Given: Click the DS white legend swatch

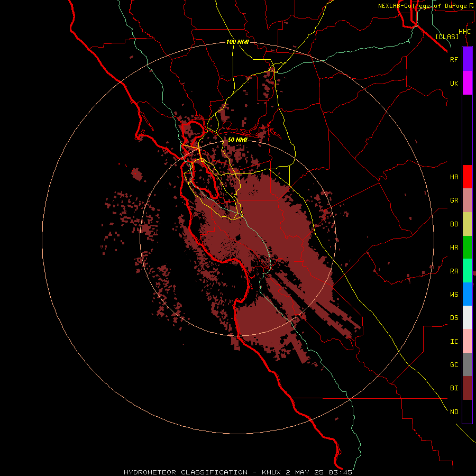Looking at the screenshot, I should tap(467, 317).
